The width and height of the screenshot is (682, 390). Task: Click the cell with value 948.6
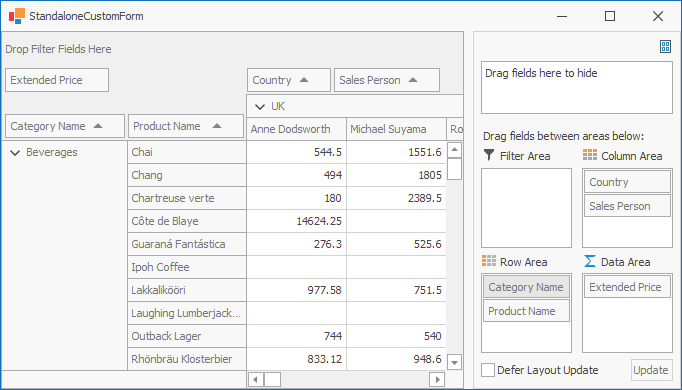pyautogui.click(x=397, y=359)
